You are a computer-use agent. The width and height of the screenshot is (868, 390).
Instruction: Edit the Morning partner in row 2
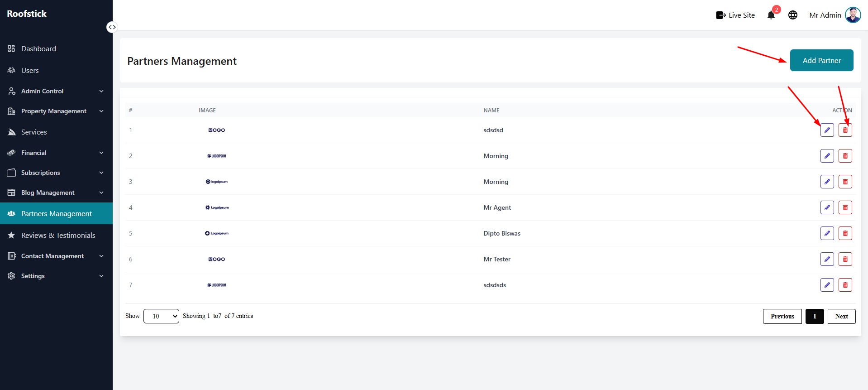pos(827,156)
